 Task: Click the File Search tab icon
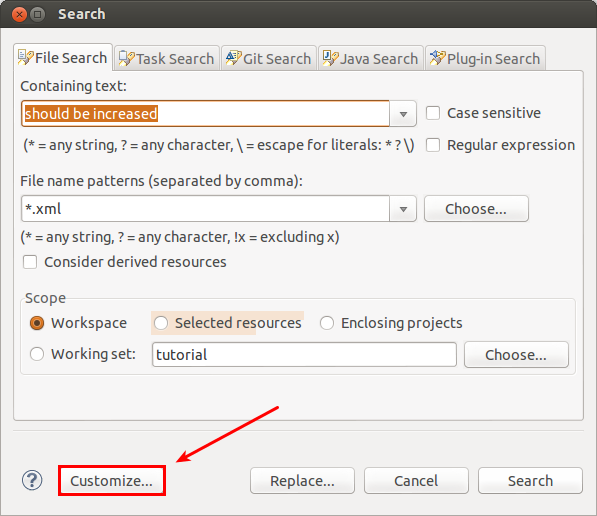(x=26, y=58)
